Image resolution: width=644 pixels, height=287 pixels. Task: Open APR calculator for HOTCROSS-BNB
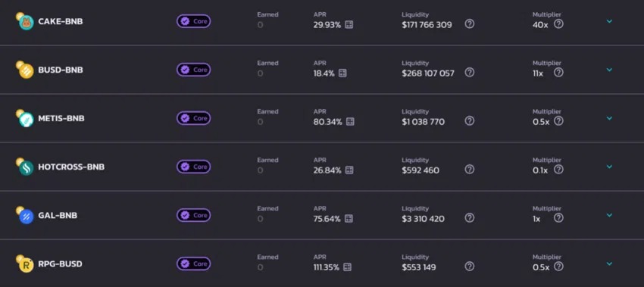(x=349, y=170)
